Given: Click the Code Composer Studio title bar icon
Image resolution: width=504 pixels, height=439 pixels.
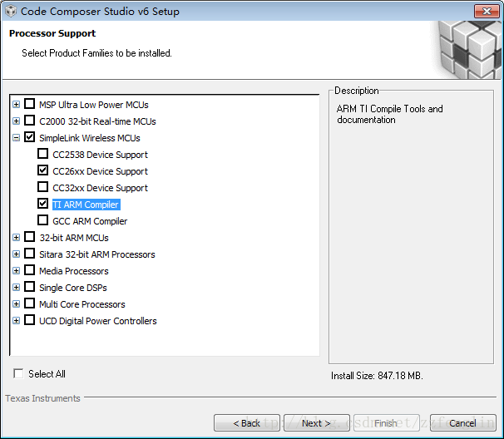Looking at the screenshot, I should (x=11, y=11).
